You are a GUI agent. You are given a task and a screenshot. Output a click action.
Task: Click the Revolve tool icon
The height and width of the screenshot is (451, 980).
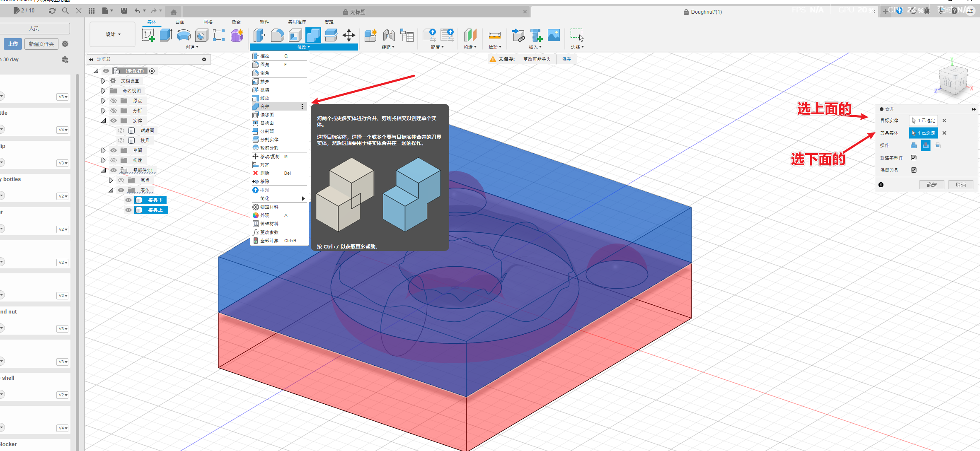point(184,35)
